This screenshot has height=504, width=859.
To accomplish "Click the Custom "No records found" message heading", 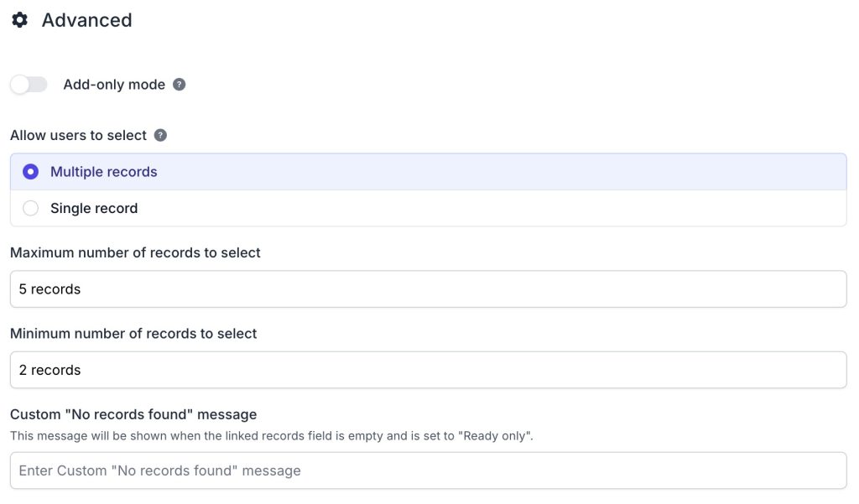I will point(133,414).
